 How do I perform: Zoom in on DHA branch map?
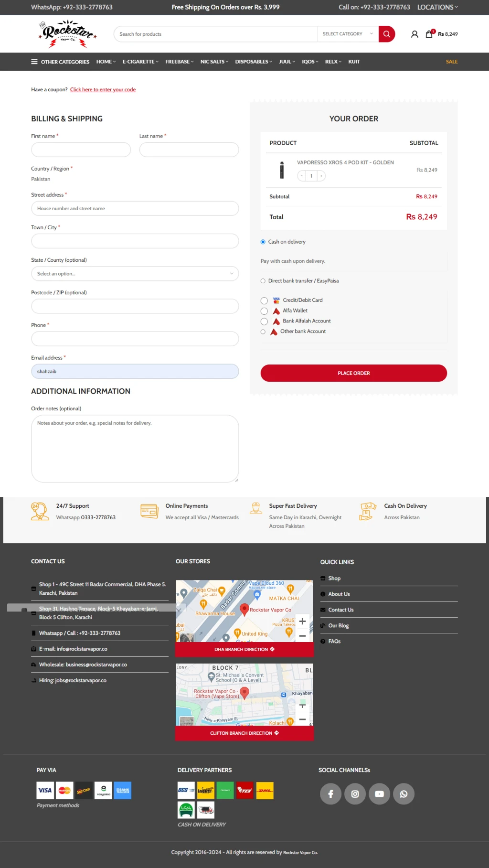[x=302, y=622]
